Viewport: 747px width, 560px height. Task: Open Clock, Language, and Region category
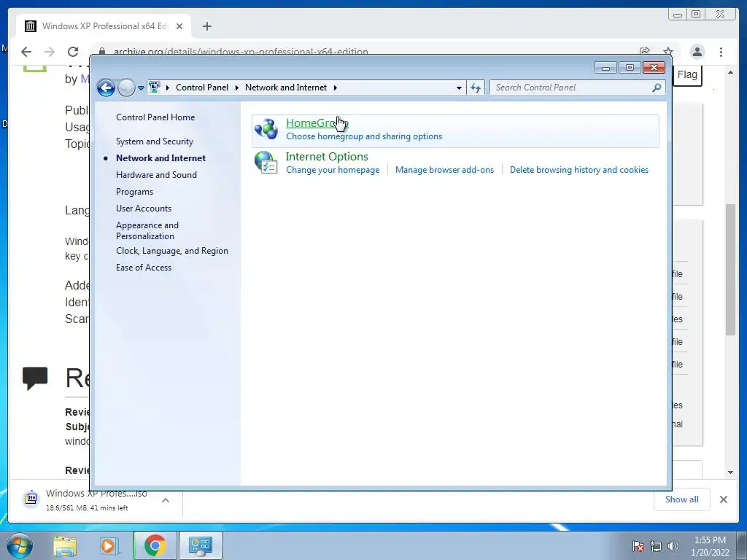coord(172,251)
